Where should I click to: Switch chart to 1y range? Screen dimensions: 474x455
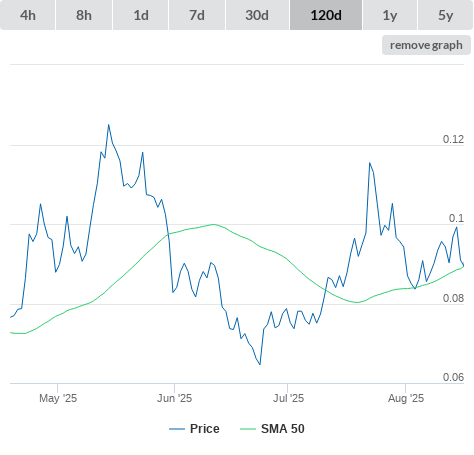point(390,15)
